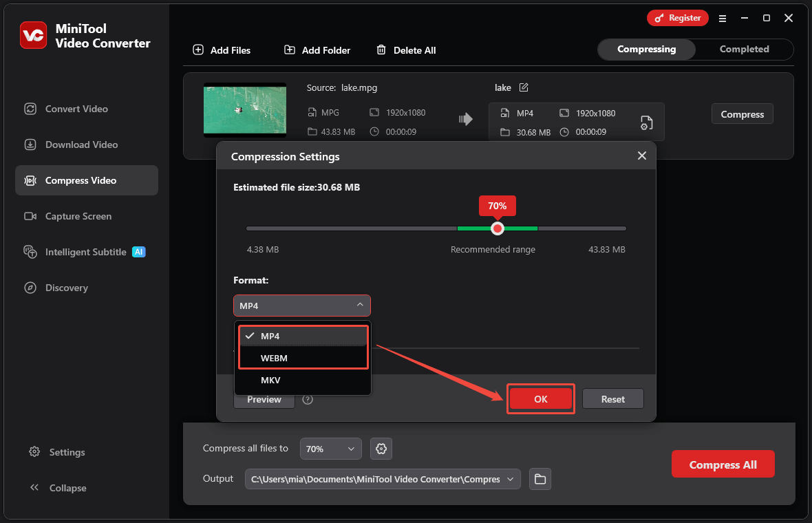
Task: Go to Convert Video in sidebar
Action: pos(76,109)
